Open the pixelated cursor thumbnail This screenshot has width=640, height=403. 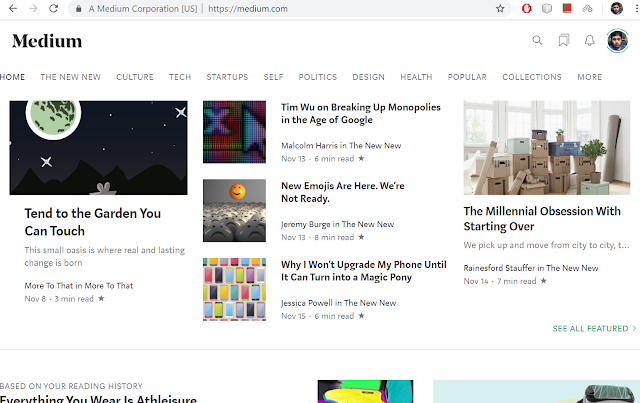click(x=234, y=132)
